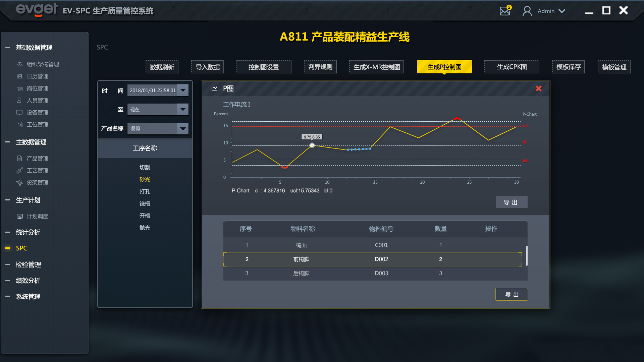This screenshot has width=644, height=362.
Task: Click the Admin user avatar icon
Action: pyautogui.click(x=527, y=11)
